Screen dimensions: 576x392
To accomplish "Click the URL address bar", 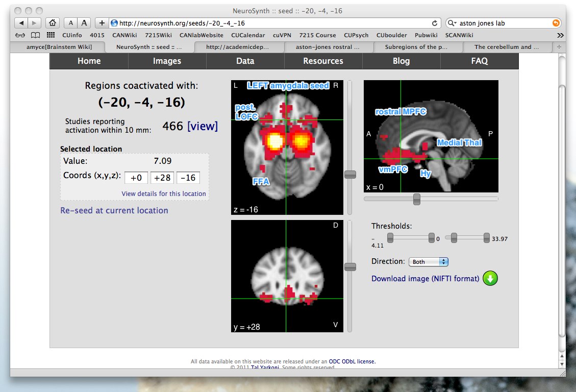I will point(276,23).
